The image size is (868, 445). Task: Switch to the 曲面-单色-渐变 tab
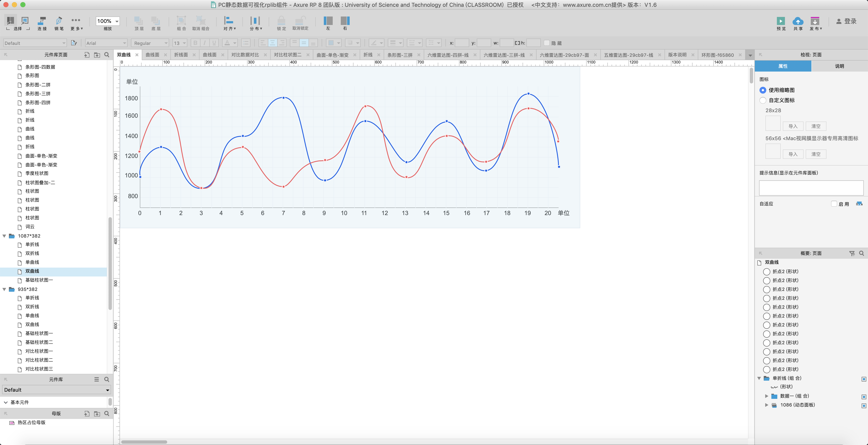click(332, 55)
